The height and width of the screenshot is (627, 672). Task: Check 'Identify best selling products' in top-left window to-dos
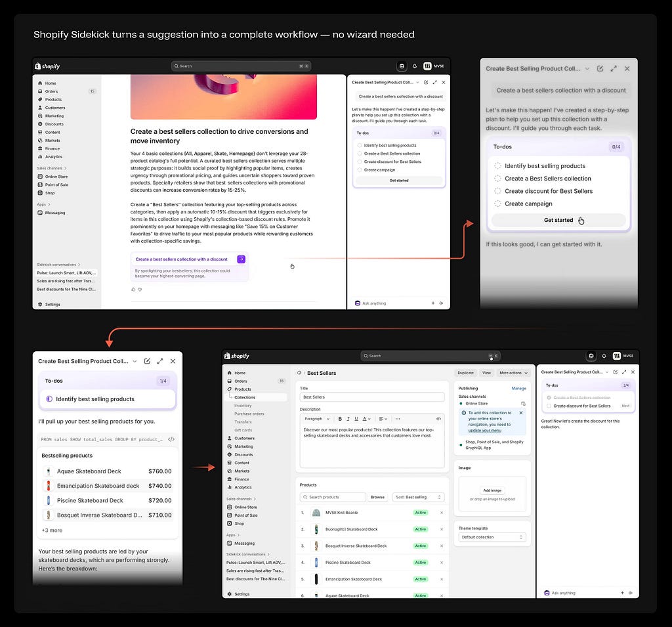tap(359, 145)
